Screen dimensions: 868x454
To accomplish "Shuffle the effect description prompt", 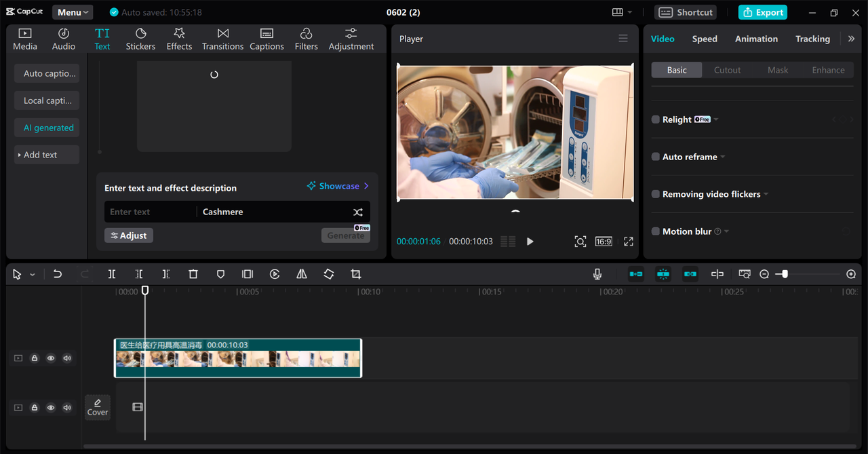I will point(358,212).
